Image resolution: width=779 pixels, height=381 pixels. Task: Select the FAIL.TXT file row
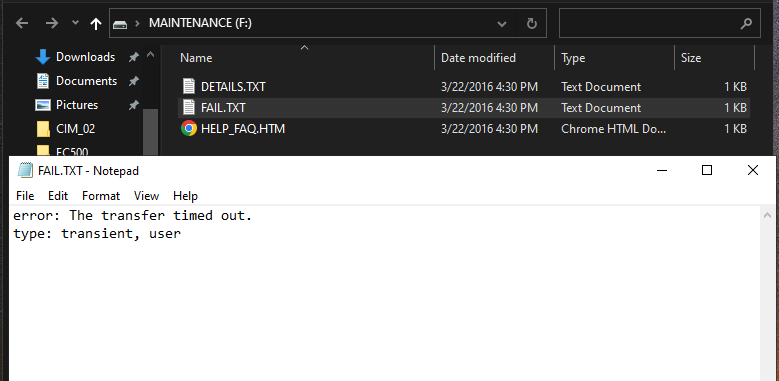[464, 108]
